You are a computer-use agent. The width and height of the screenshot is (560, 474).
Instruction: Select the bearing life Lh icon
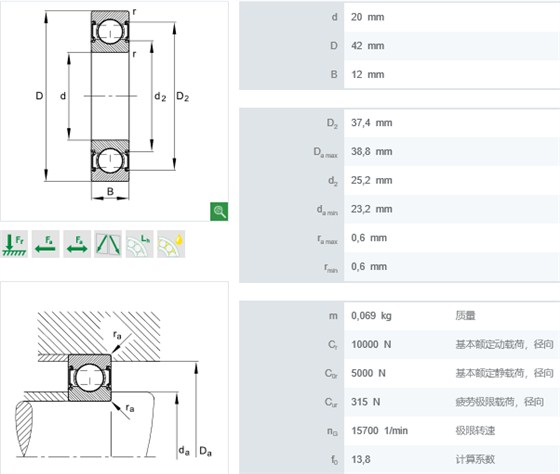pyautogui.click(x=140, y=244)
